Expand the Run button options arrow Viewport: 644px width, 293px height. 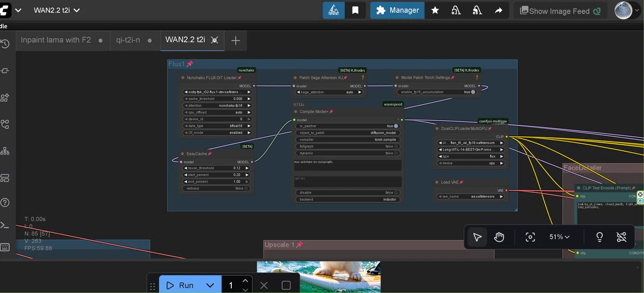pyautogui.click(x=210, y=285)
